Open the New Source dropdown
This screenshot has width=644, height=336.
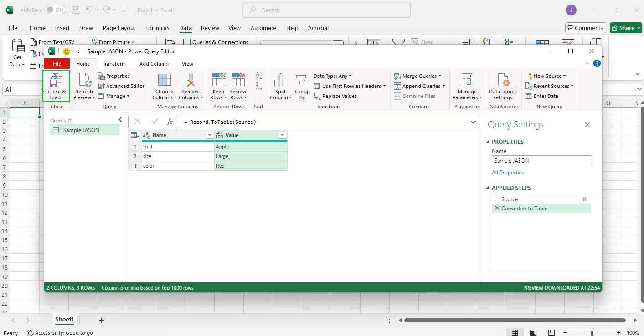click(546, 76)
